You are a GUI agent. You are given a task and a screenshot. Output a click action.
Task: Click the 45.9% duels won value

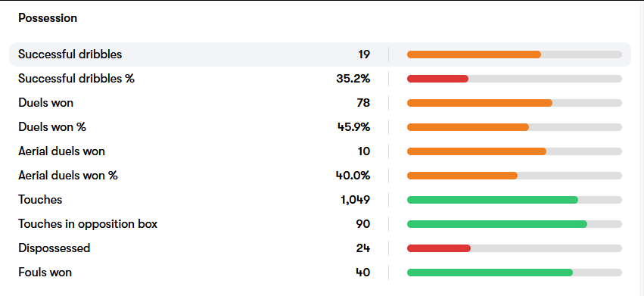[x=353, y=127]
